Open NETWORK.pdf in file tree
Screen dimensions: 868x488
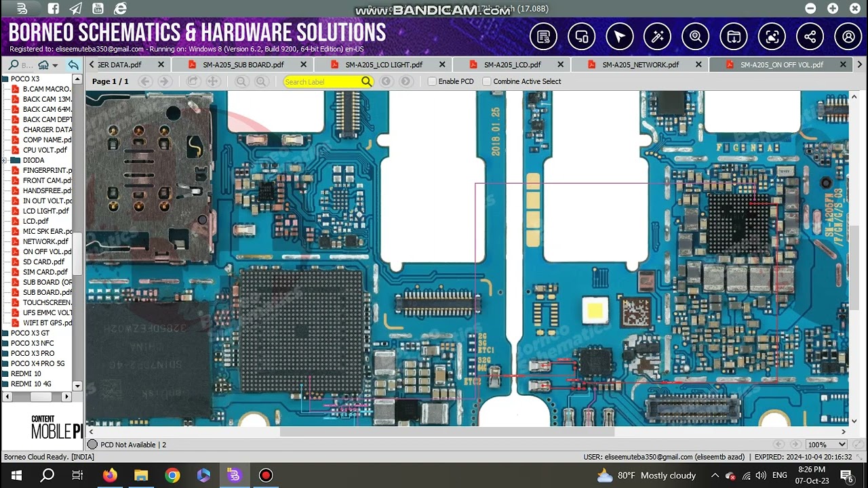point(45,241)
